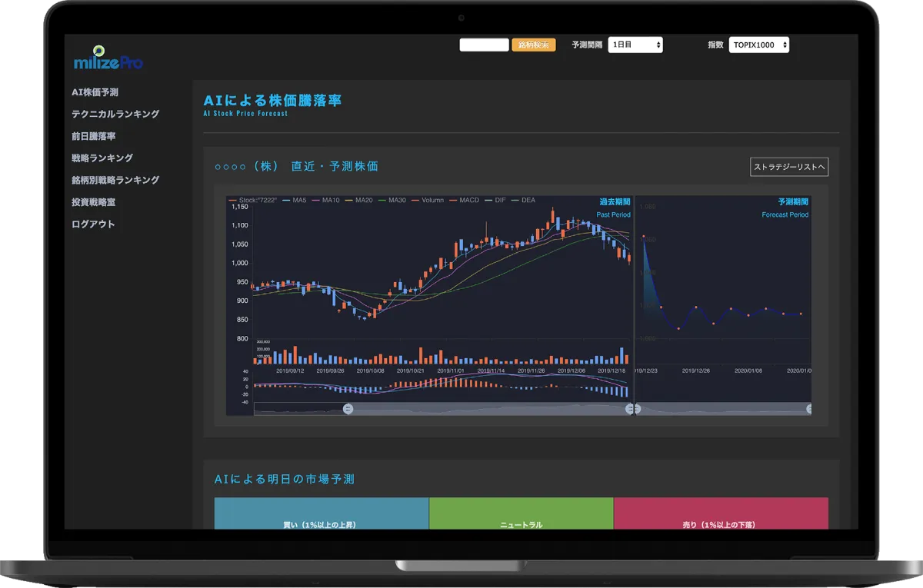923x588 pixels.
Task: Click the ストラテジーリストへ button
Action: coord(789,167)
